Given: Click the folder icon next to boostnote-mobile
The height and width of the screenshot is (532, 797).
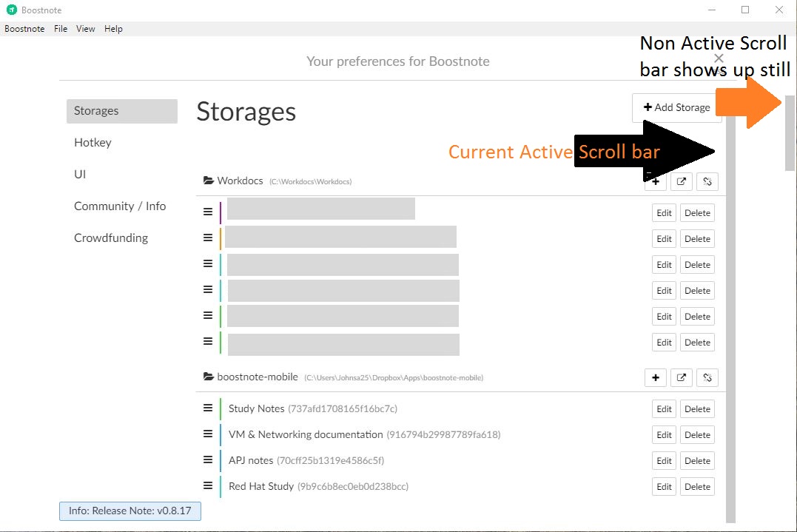Looking at the screenshot, I should (x=209, y=377).
